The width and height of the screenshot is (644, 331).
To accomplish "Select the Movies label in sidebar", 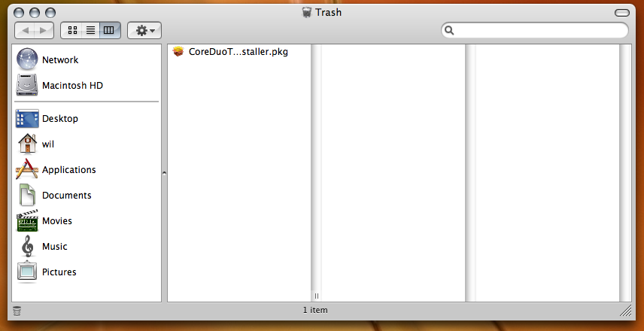I will coord(56,221).
